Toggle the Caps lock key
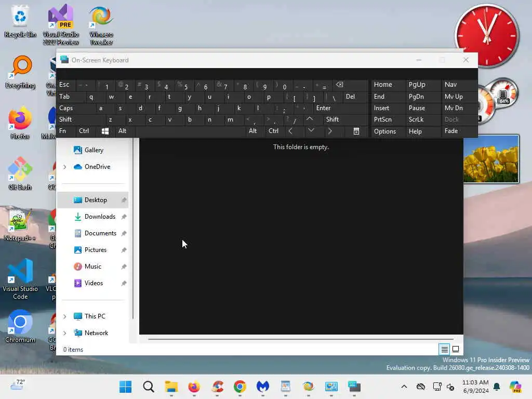This screenshot has width=532, height=399. coord(75,108)
